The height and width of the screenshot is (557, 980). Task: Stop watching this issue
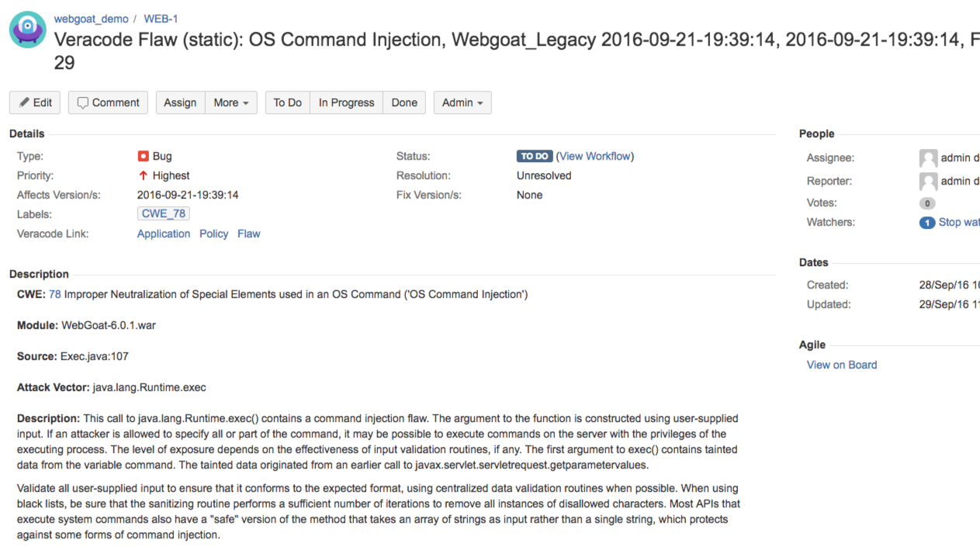click(x=960, y=222)
